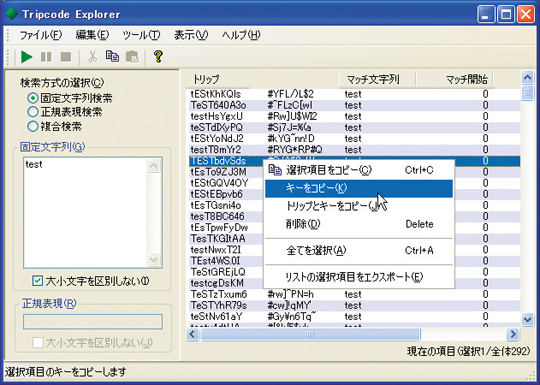
Task: Click up arrow of text area scrollbar
Action: click(153, 166)
